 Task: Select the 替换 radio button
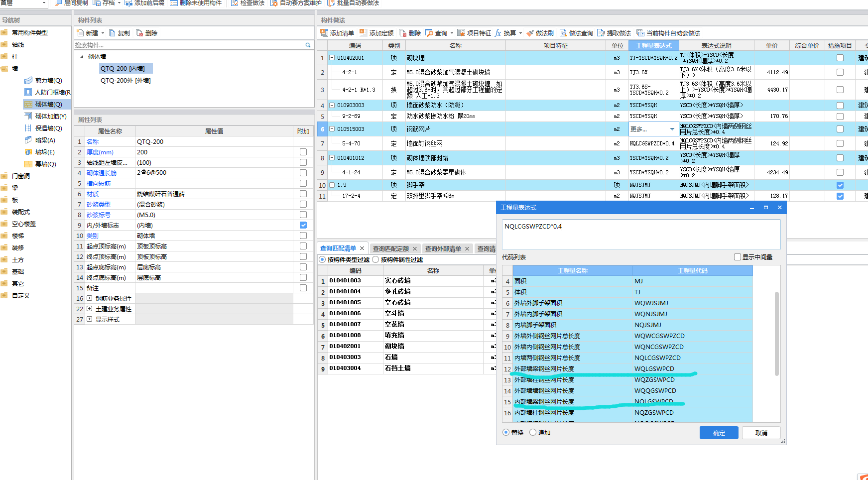[506, 432]
